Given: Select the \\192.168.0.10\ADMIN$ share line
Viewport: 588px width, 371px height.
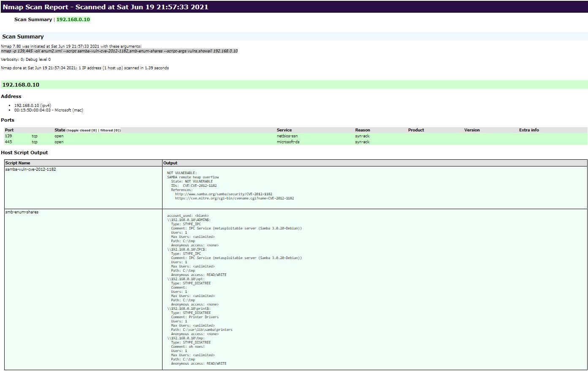Looking at the screenshot, I should 189,220.
